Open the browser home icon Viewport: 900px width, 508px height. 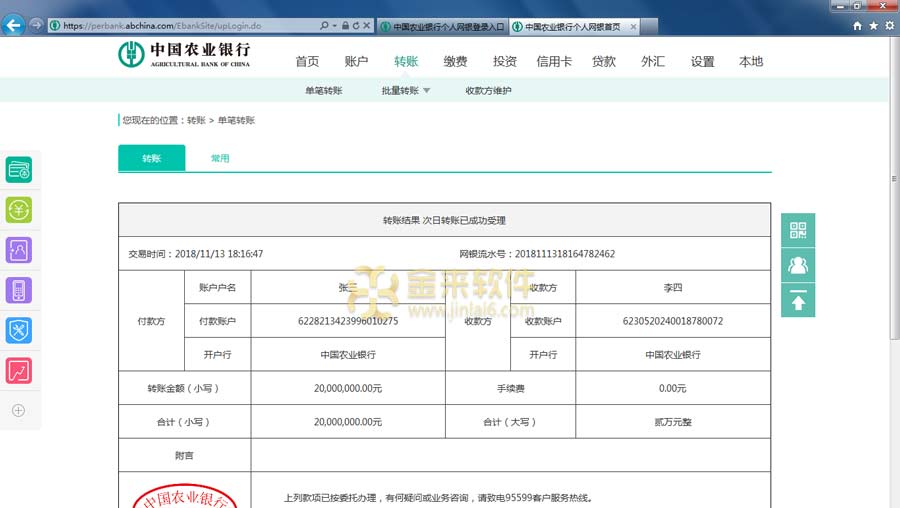(858, 26)
